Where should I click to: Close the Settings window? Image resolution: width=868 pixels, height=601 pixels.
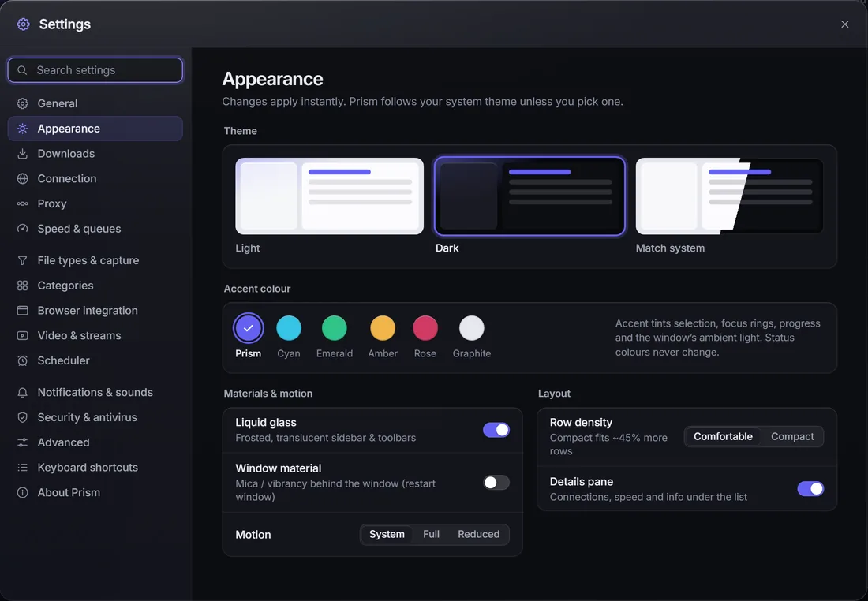(x=845, y=24)
